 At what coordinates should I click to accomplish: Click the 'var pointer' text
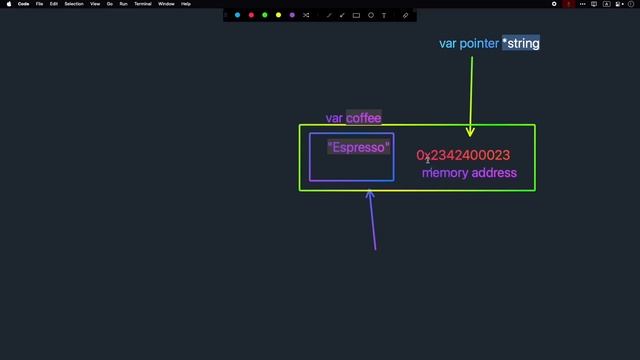(x=469, y=43)
